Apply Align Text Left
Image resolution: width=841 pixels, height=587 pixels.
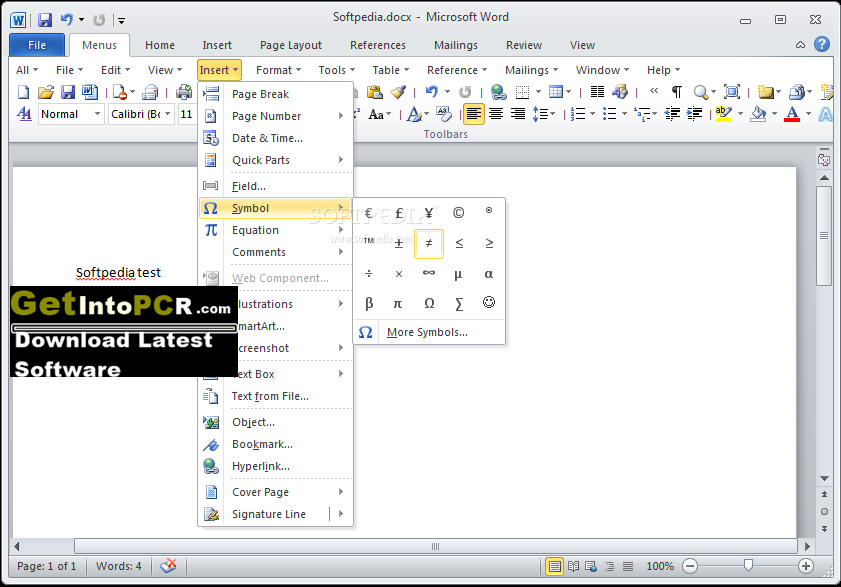(474, 114)
